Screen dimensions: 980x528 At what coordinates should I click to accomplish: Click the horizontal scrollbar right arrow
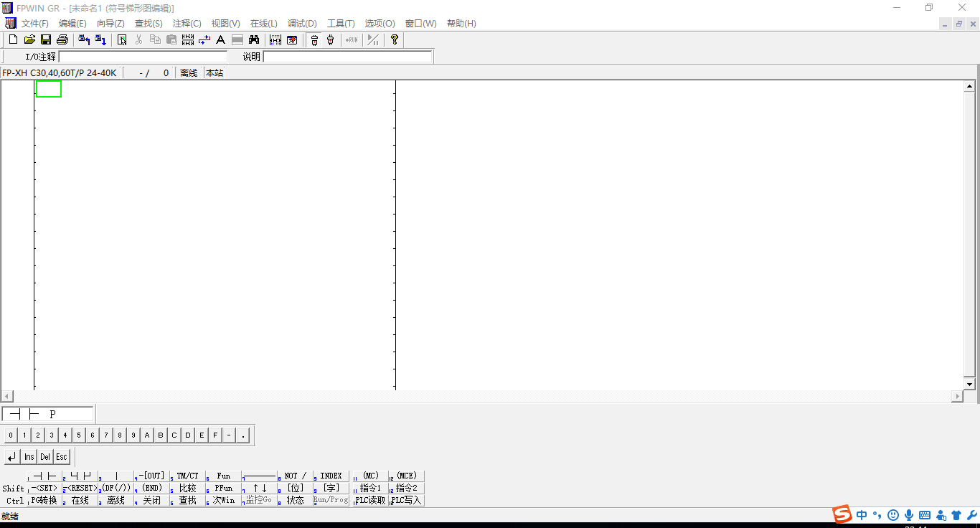point(957,397)
